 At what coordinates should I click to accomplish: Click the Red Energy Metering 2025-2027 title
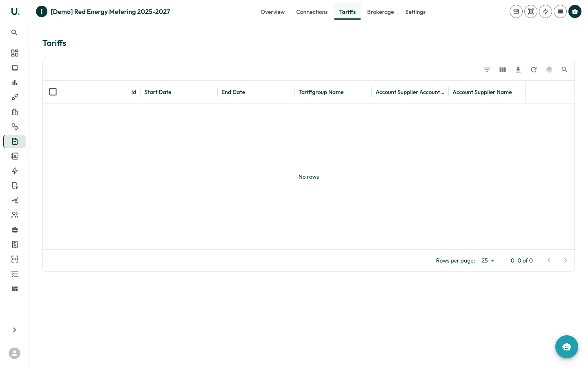click(110, 12)
